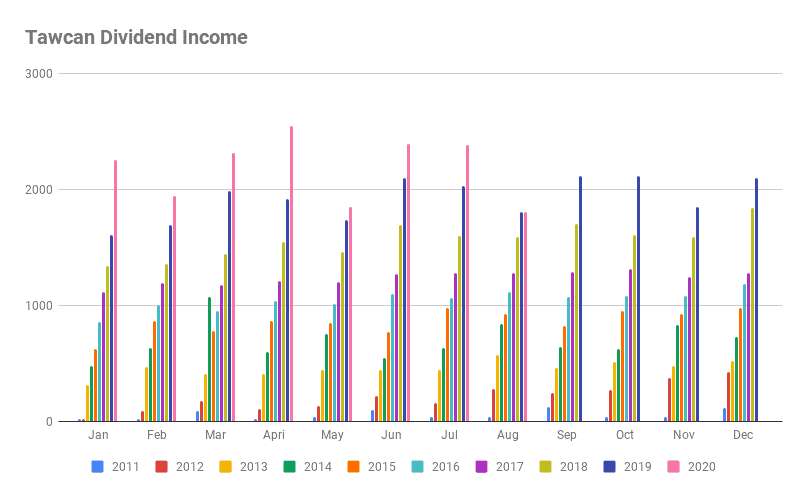Click the Nov label on the x-axis
The width and height of the screenshot is (807, 499).
(x=683, y=436)
